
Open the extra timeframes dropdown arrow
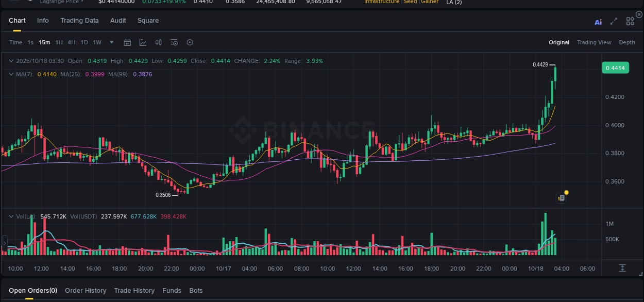click(111, 42)
